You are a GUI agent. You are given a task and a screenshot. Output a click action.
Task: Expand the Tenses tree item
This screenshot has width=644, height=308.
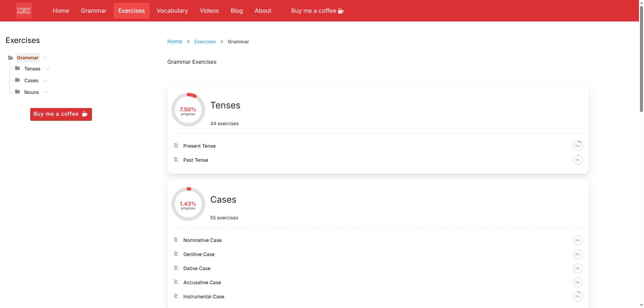pyautogui.click(x=48, y=69)
